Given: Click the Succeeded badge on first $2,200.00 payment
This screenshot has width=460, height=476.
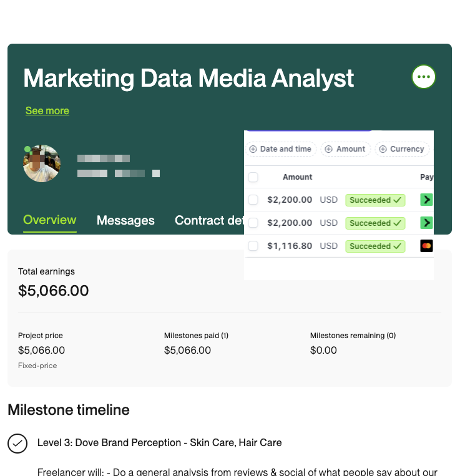Looking at the screenshot, I should click(x=375, y=200).
